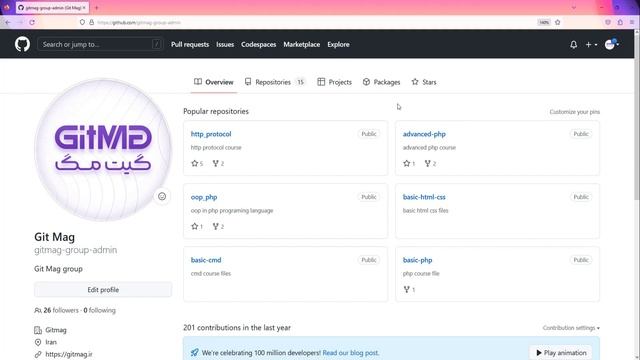Click the browser zoom level indicator
The width and height of the screenshot is (640, 360).
click(544, 22)
